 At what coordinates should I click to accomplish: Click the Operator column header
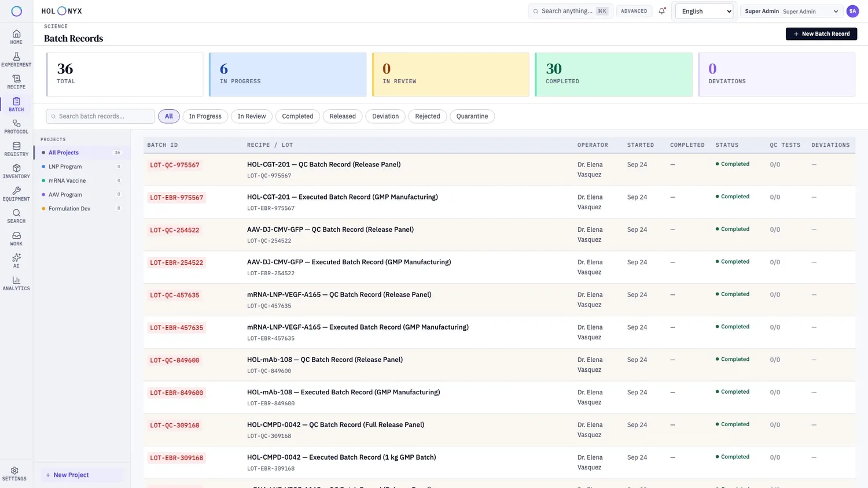pyautogui.click(x=593, y=145)
